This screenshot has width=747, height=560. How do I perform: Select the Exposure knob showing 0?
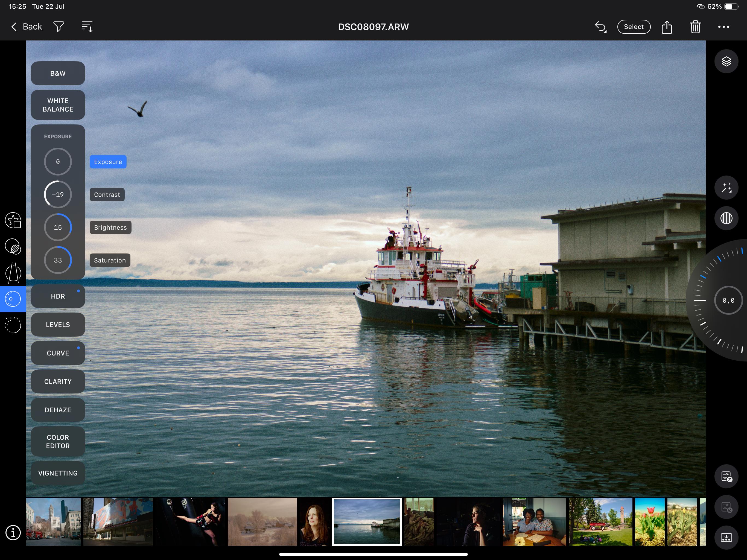(58, 162)
